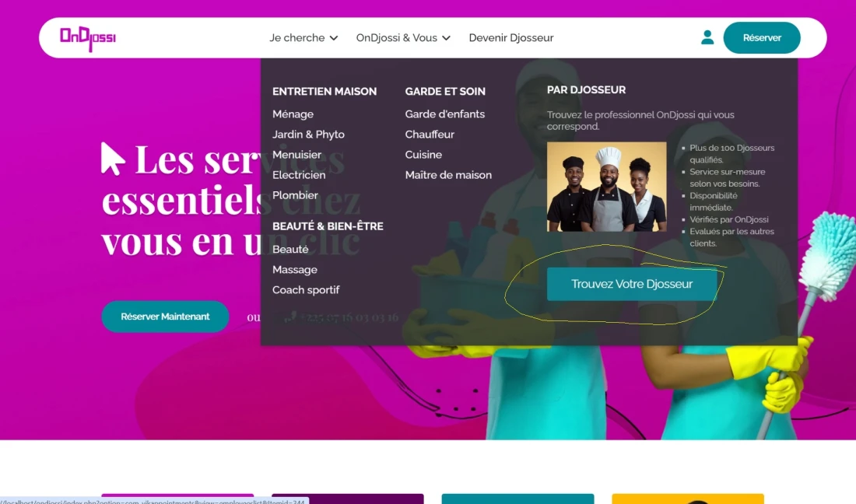Open the Massage service link

294,270
